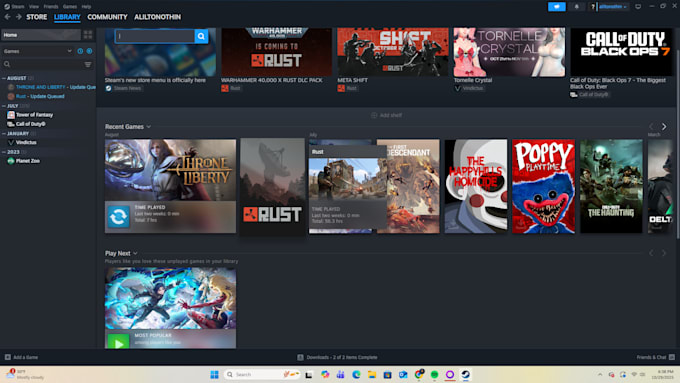The width and height of the screenshot is (680, 383).
Task: Open the Games category dropdown
Action: pos(37,51)
